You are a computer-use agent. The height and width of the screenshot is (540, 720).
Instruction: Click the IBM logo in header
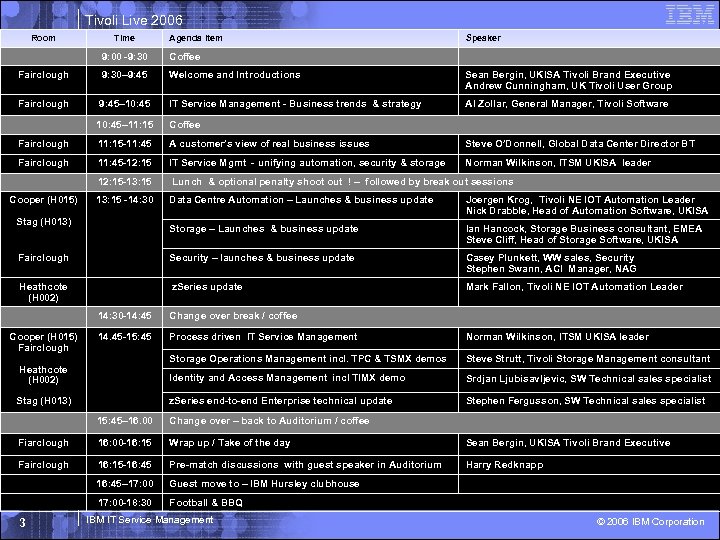(x=689, y=14)
